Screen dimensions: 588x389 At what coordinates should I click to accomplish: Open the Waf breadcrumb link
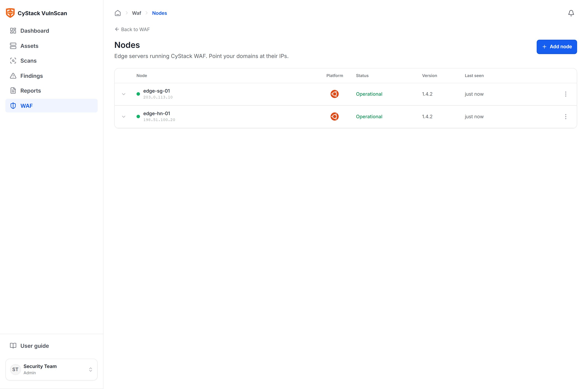click(137, 13)
